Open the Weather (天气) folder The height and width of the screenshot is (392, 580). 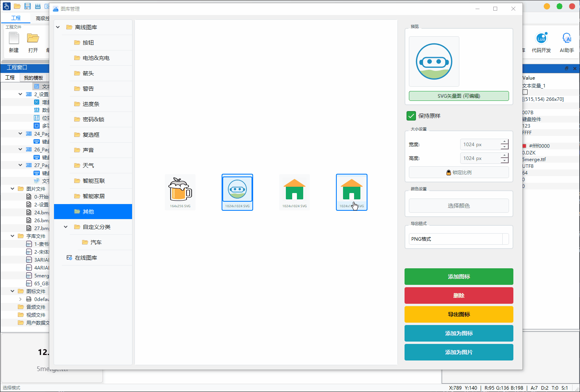[x=101, y=165]
